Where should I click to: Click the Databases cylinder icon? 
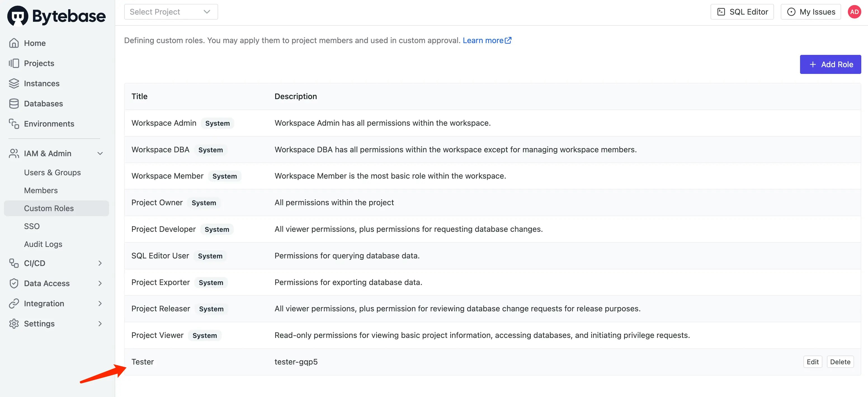(x=14, y=104)
